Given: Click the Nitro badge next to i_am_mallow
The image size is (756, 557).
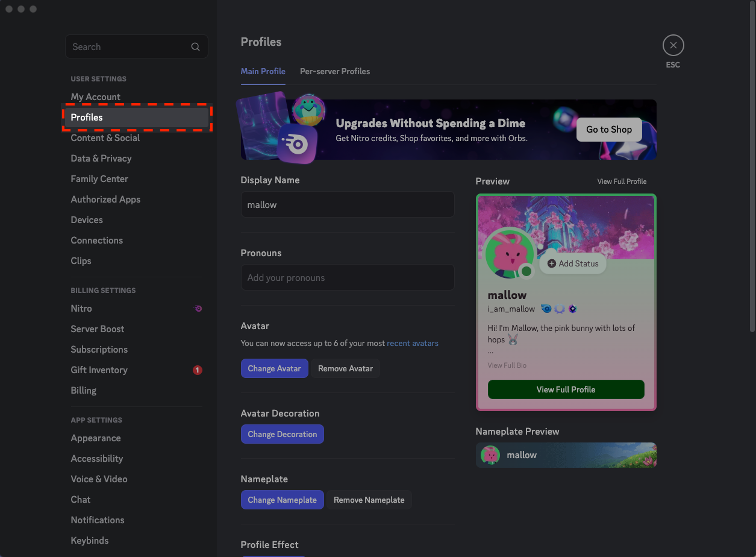Looking at the screenshot, I should [x=546, y=308].
